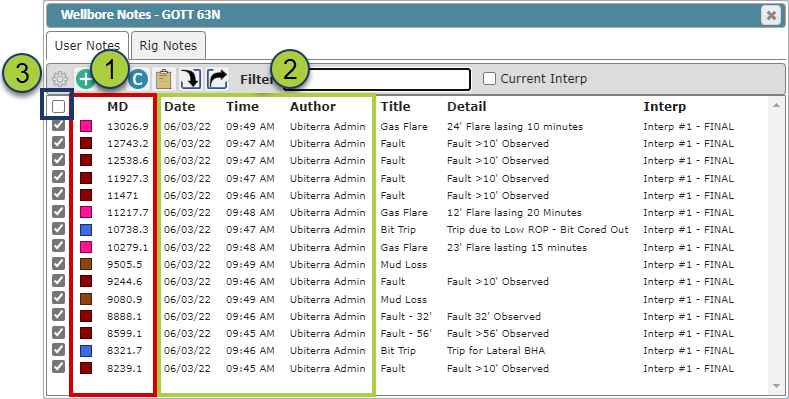Click Author 'Ubiterra Admin' in MD 8239.1 row

pyautogui.click(x=328, y=368)
